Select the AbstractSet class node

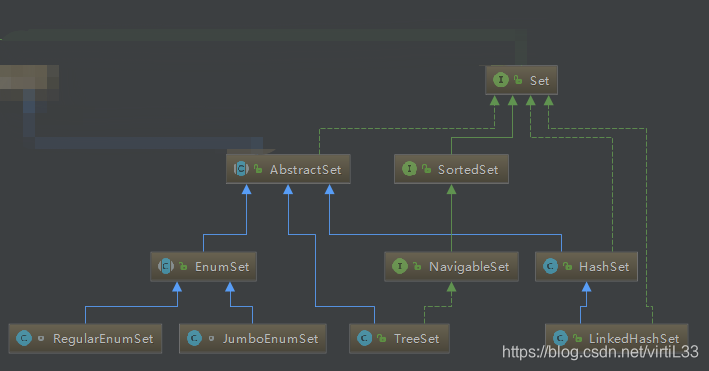click(x=288, y=169)
